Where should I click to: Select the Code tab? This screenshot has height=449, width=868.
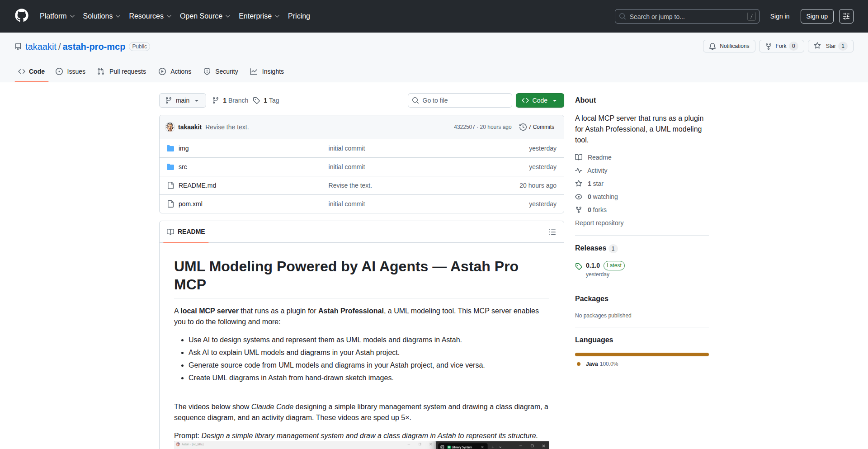click(32, 71)
